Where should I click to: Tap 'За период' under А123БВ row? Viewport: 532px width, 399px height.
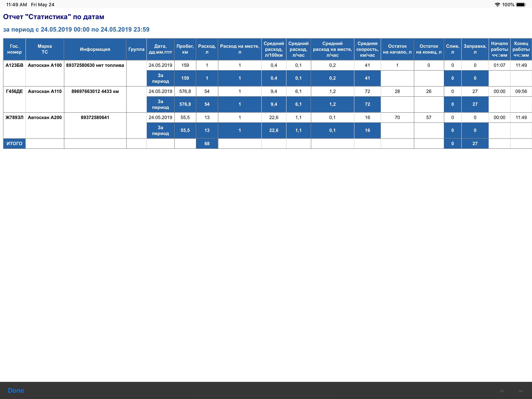pos(160,78)
